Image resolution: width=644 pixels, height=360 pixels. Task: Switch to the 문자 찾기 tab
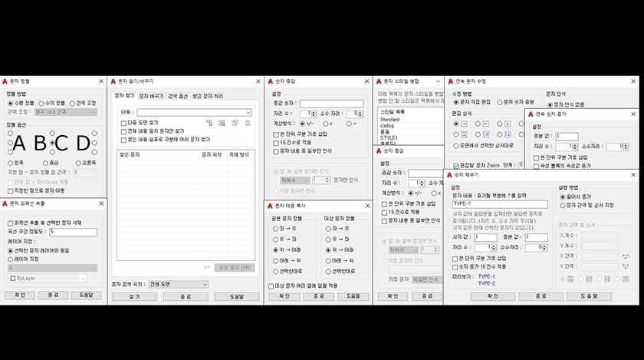click(124, 95)
